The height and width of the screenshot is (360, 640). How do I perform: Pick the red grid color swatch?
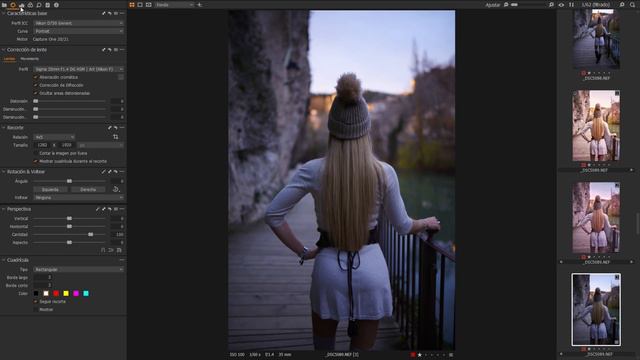click(x=56, y=293)
